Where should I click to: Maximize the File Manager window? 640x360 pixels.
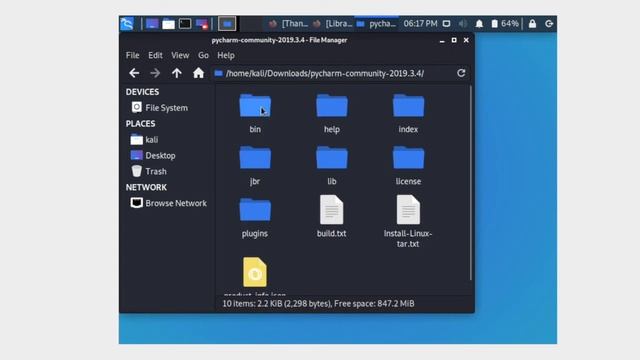[x=454, y=40]
